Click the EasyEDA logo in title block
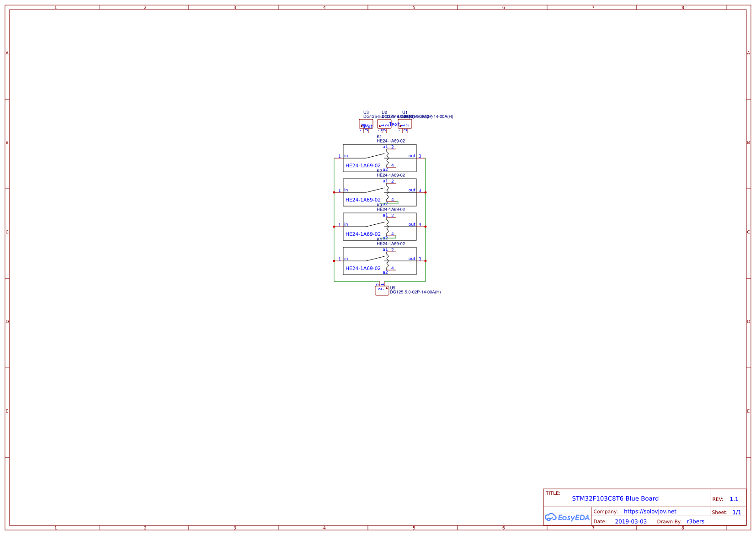The height and width of the screenshot is (535, 756). [567, 517]
